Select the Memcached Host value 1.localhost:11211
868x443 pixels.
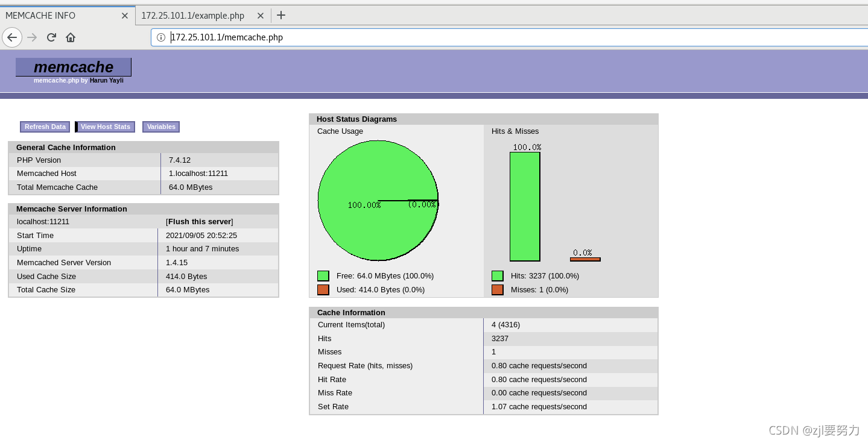click(x=198, y=174)
